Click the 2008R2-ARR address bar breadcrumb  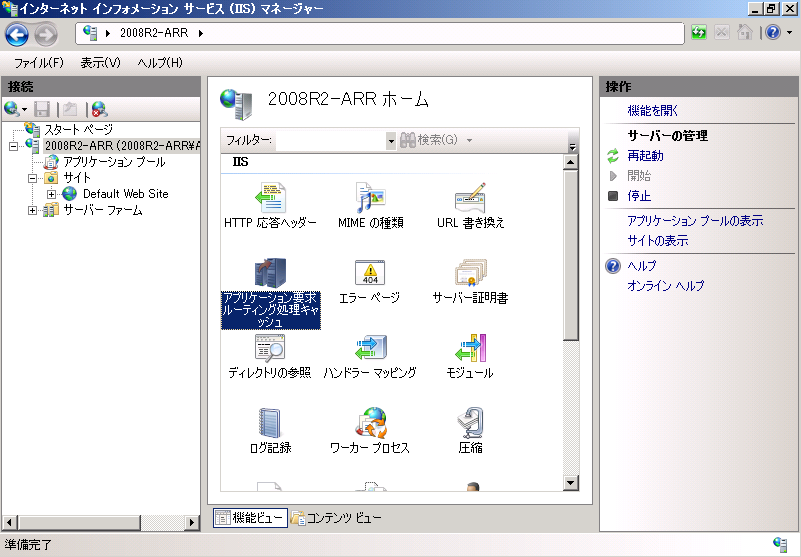pos(154,33)
